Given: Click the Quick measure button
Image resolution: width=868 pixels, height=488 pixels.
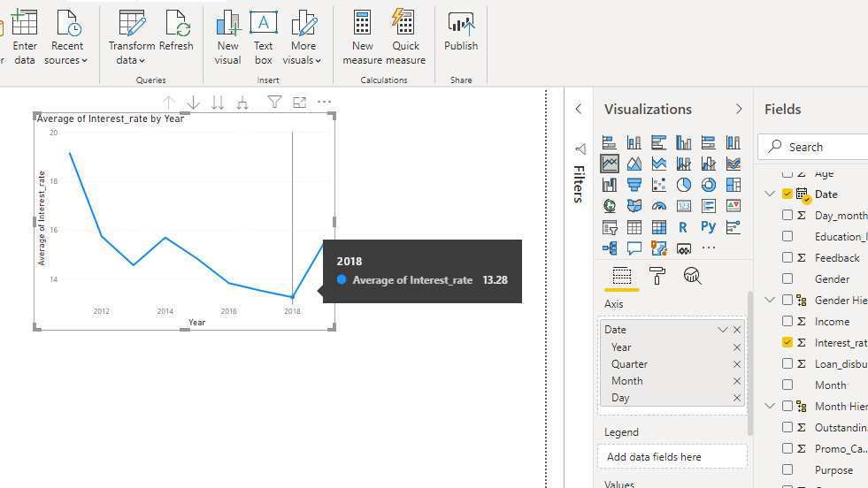Looking at the screenshot, I should coord(406,39).
